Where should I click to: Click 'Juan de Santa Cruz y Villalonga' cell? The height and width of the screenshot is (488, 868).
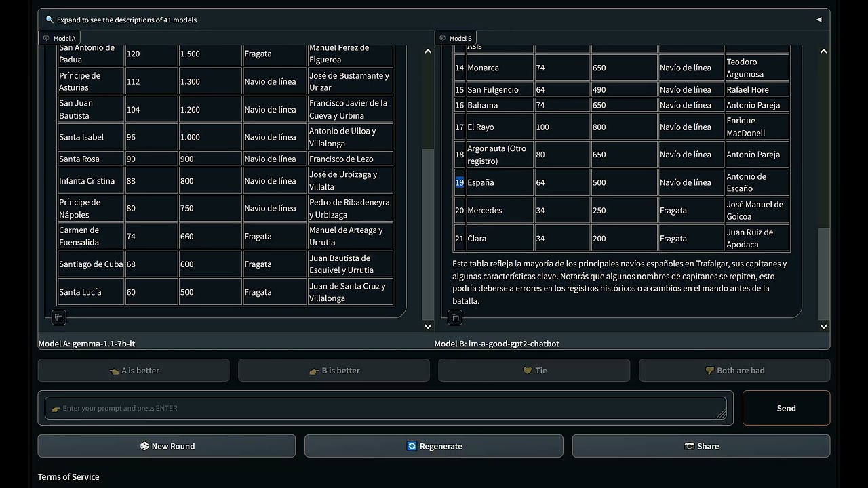351,292
